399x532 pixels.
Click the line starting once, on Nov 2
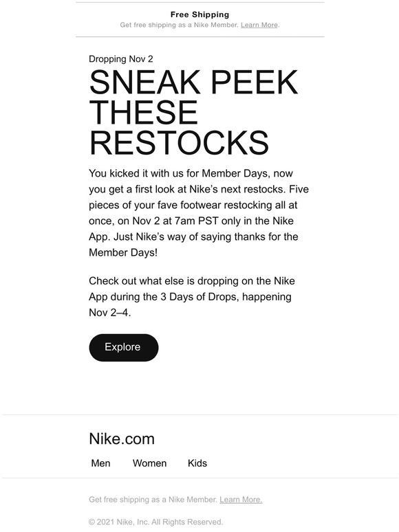coord(191,221)
